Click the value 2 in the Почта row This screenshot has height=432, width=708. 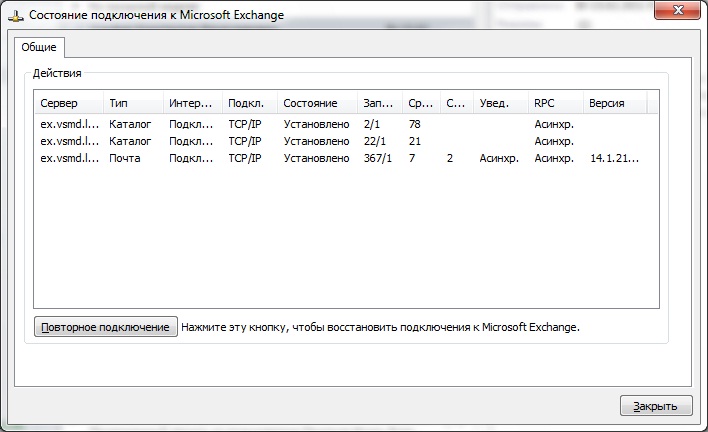tap(450, 158)
